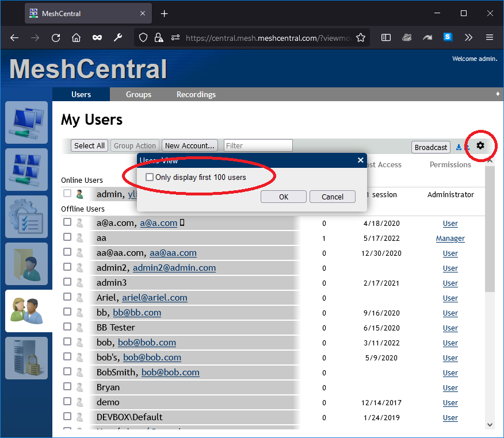Screen dimensions: 504x438
Task: Enable 'Only display first 100 users'
Action: 149,177
